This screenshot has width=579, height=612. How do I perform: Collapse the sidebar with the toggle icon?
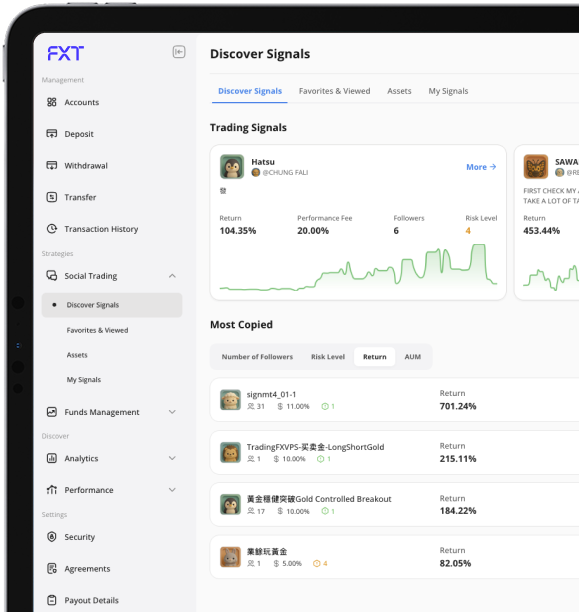[179, 52]
